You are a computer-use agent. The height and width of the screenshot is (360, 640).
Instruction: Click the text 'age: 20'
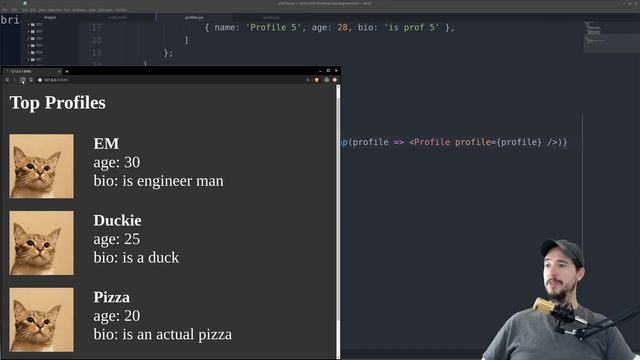point(117,316)
